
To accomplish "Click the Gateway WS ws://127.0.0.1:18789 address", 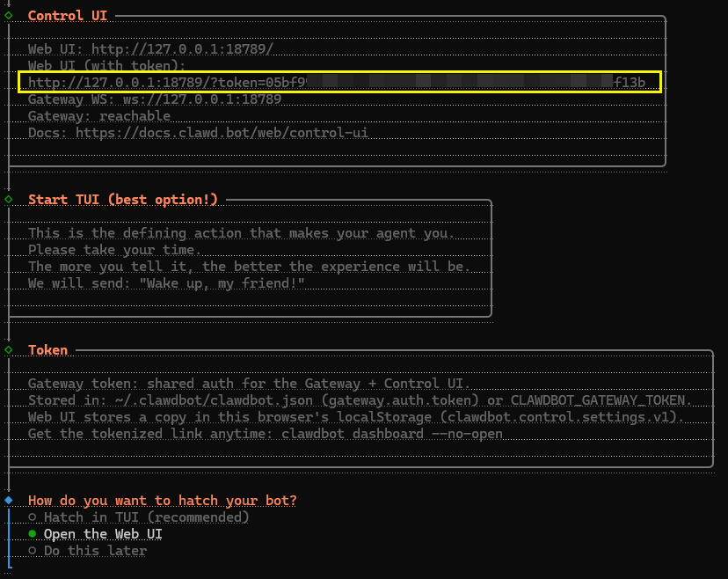I will [x=202, y=99].
